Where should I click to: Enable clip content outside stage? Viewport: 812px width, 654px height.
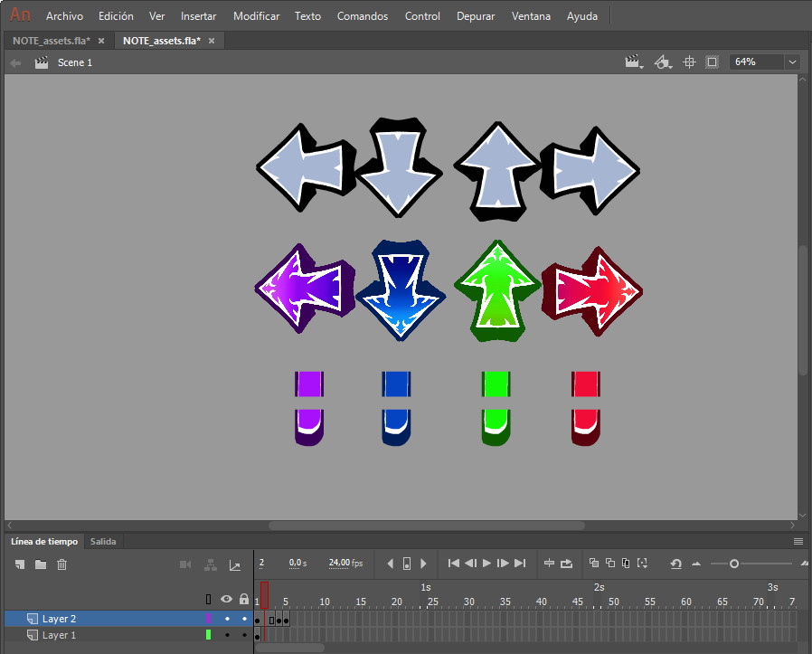point(713,62)
